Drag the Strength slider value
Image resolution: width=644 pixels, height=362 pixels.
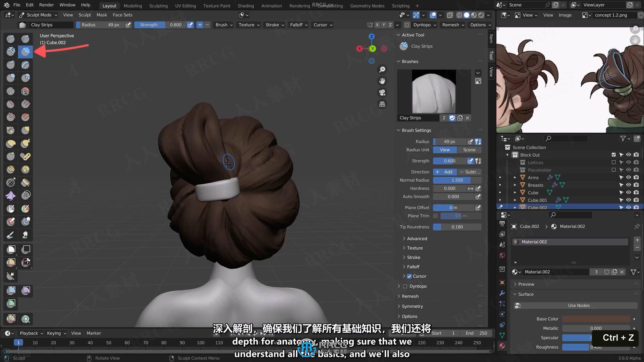(x=175, y=25)
